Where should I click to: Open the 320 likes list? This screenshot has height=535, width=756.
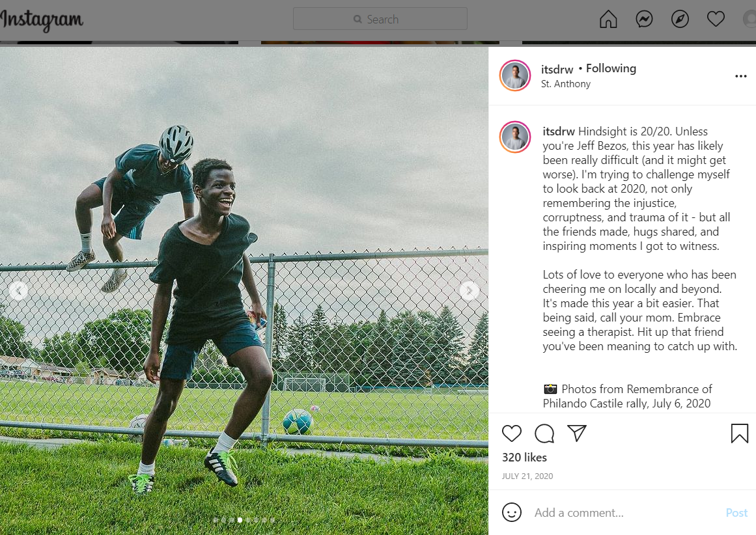point(524,458)
